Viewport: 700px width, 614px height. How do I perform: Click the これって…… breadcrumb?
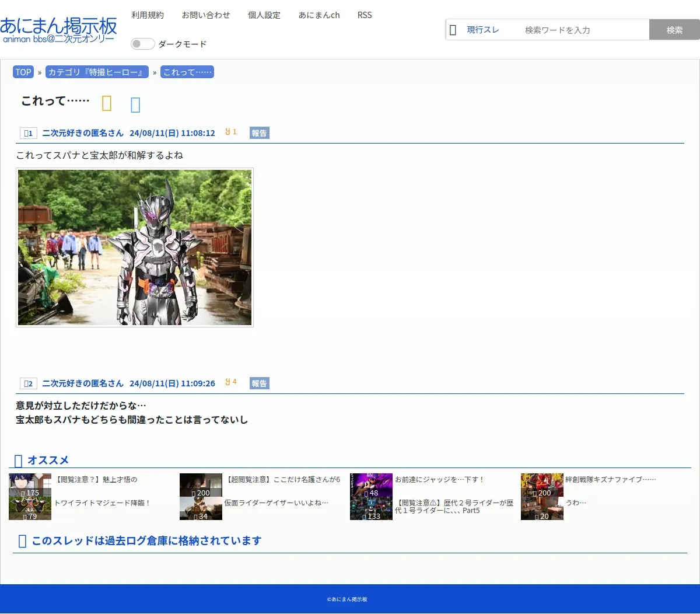click(x=187, y=72)
